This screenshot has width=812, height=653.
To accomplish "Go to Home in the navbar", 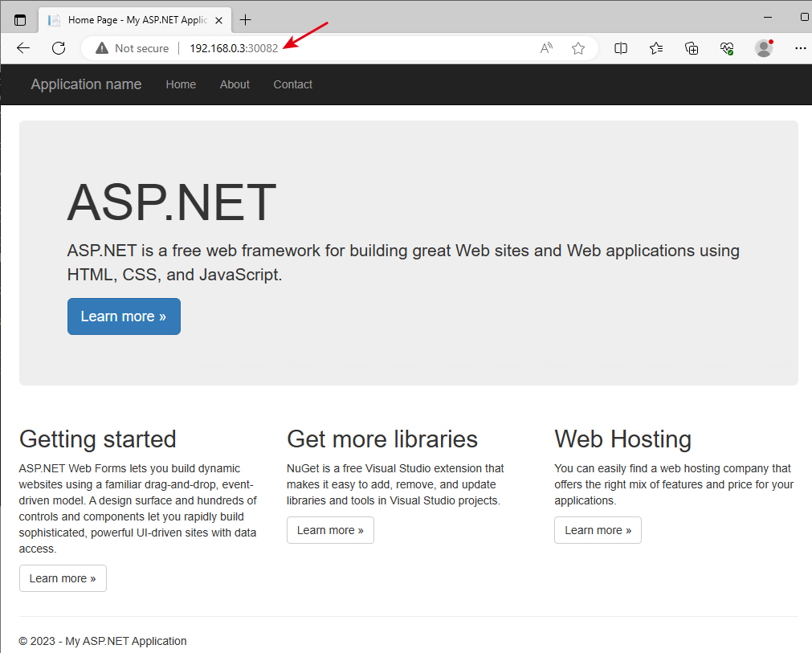I will (181, 84).
